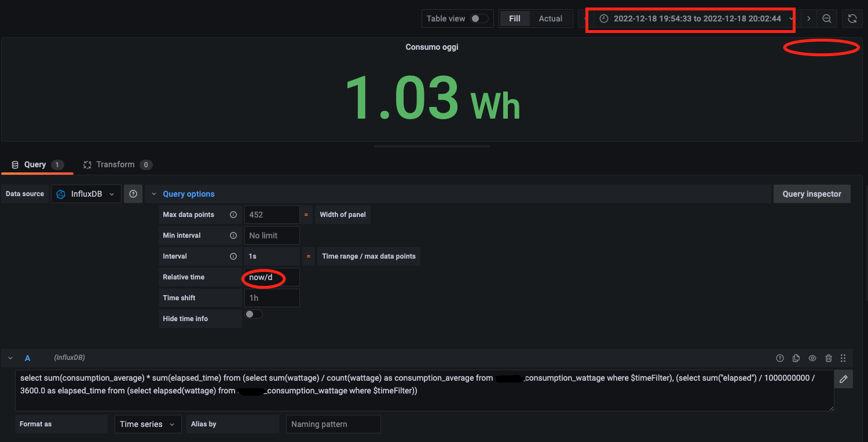Open the InfluxDB data source dropdown
Image resolution: width=868 pixels, height=442 pixels.
click(x=86, y=194)
